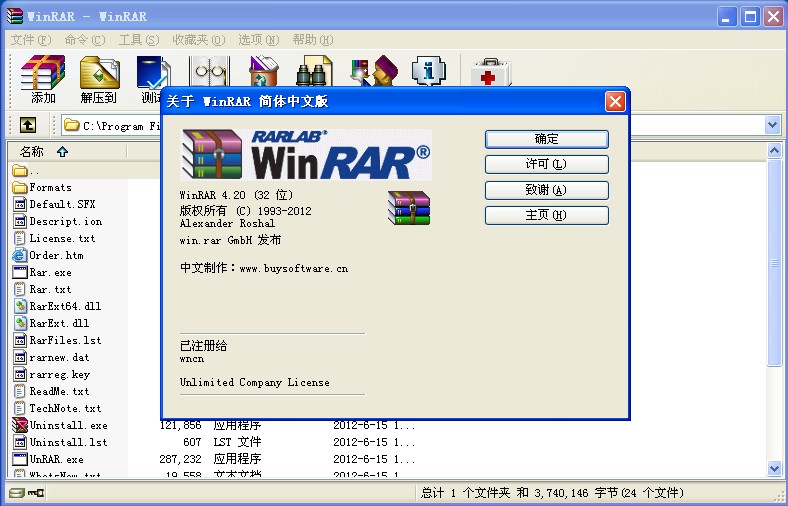This screenshot has height=506, width=788.
Task: Click the Info toolbar icon
Action: (429, 72)
